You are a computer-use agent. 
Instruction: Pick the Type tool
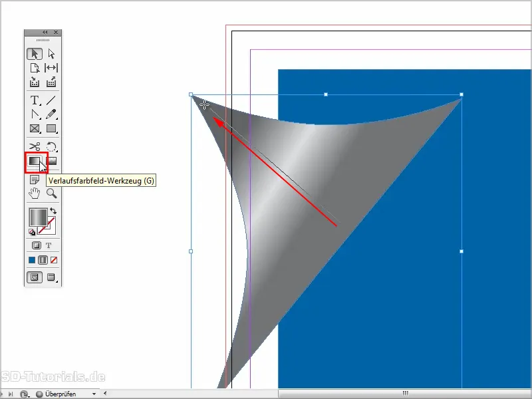point(35,100)
